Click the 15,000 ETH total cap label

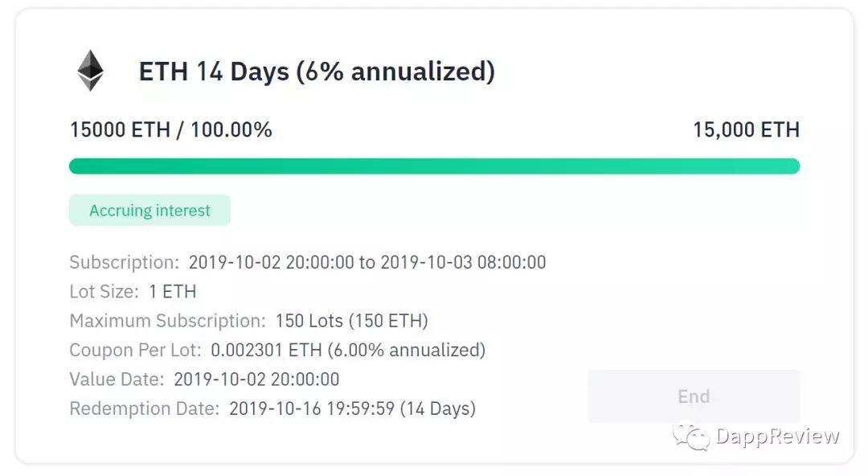click(x=746, y=129)
